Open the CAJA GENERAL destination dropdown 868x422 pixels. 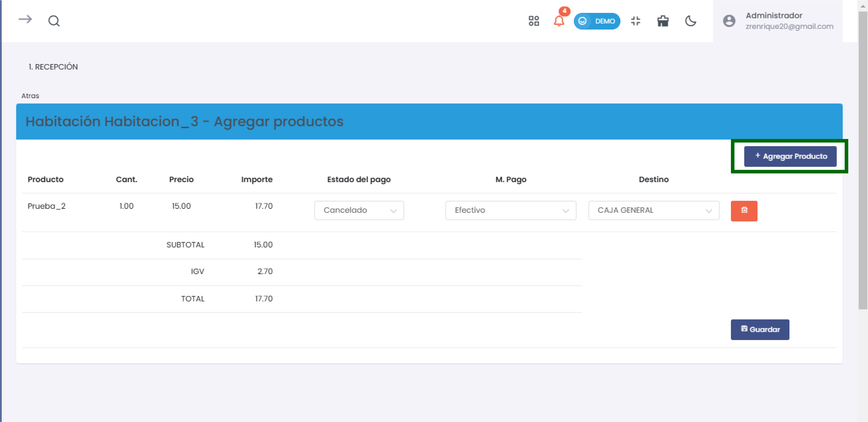[x=654, y=211]
